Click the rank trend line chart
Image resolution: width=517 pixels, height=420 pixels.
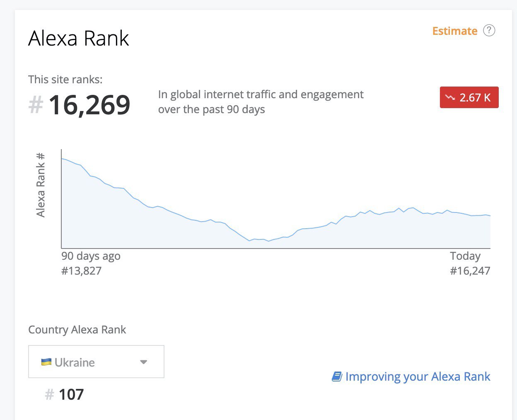(276, 199)
